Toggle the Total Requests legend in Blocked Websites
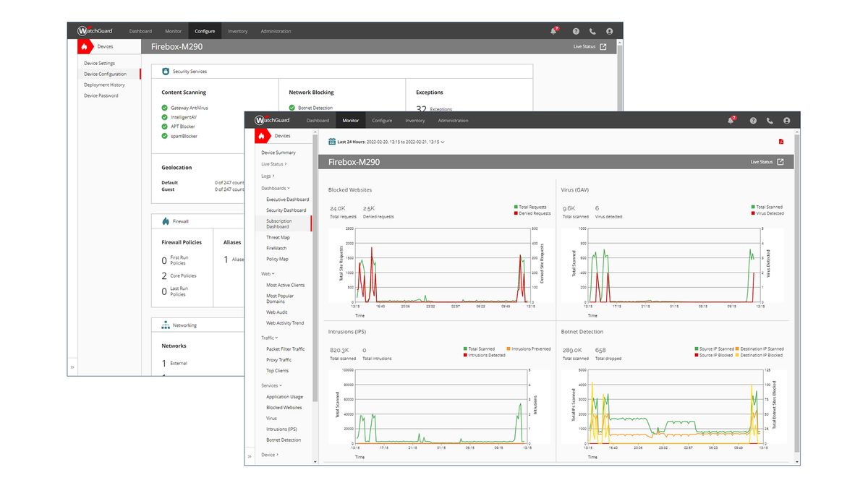 click(529, 206)
